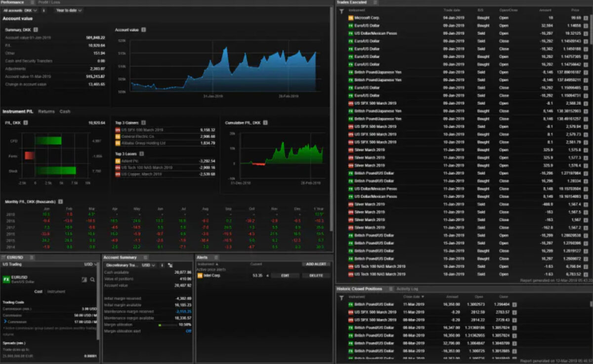Open the Performance panel menu icon
This screenshot has width=593, height=364.
coord(33,2)
